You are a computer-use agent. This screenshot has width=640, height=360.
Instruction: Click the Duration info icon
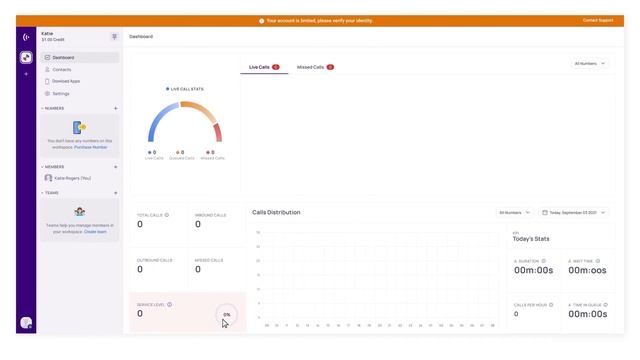[544, 261]
